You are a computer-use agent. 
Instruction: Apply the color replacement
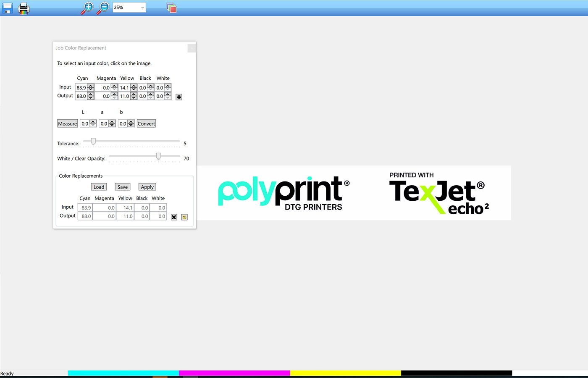(147, 186)
